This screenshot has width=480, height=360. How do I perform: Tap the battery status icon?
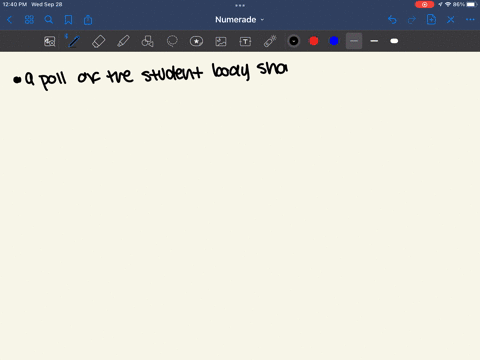coord(472,4)
